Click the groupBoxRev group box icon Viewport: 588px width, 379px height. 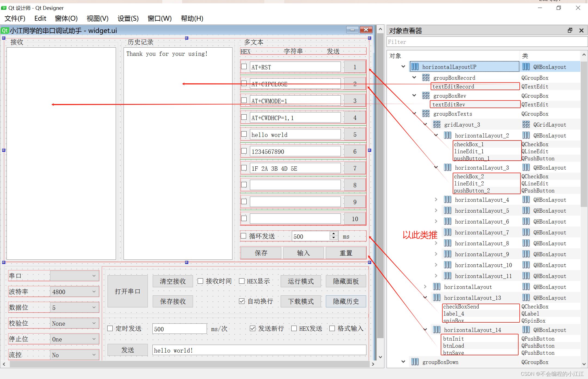click(426, 96)
